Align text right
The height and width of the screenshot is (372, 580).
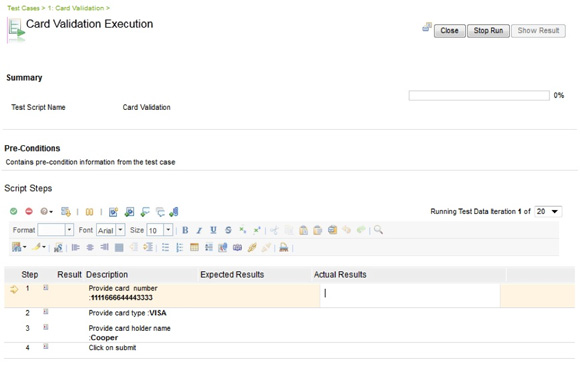click(104, 247)
